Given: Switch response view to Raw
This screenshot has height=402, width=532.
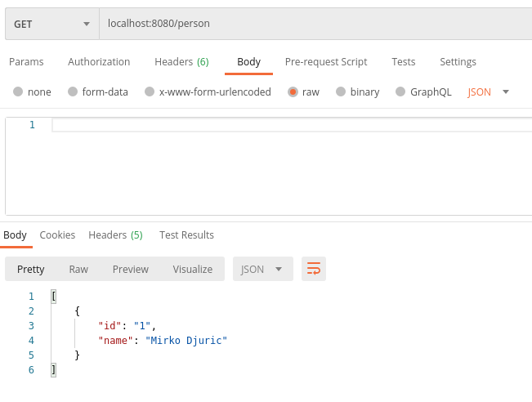Looking at the screenshot, I should coord(78,269).
